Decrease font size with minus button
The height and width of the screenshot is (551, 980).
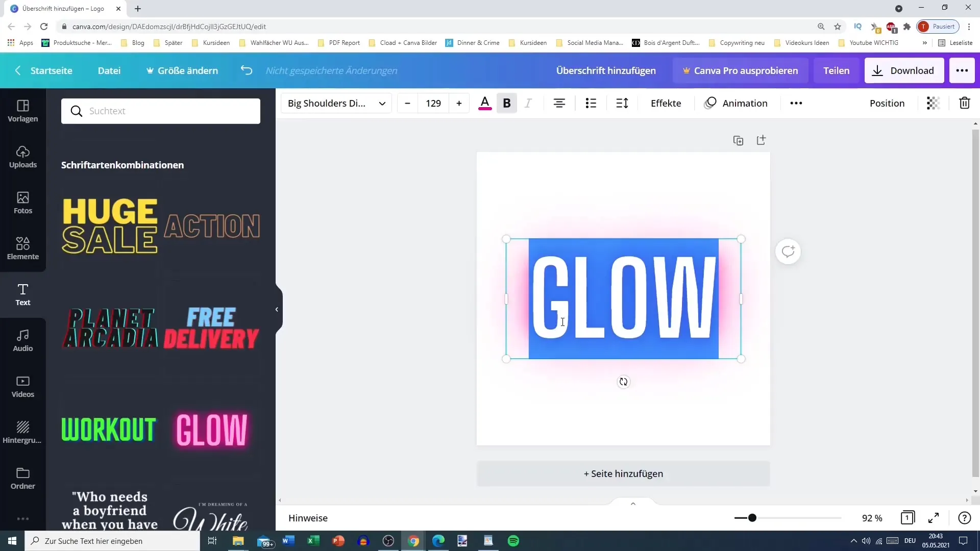click(409, 103)
